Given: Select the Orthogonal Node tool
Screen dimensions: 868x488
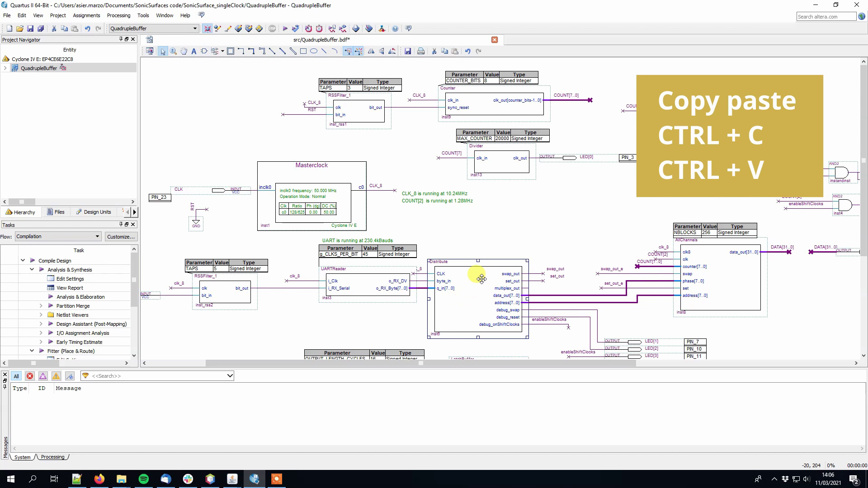Looking at the screenshot, I should pyautogui.click(x=241, y=52).
